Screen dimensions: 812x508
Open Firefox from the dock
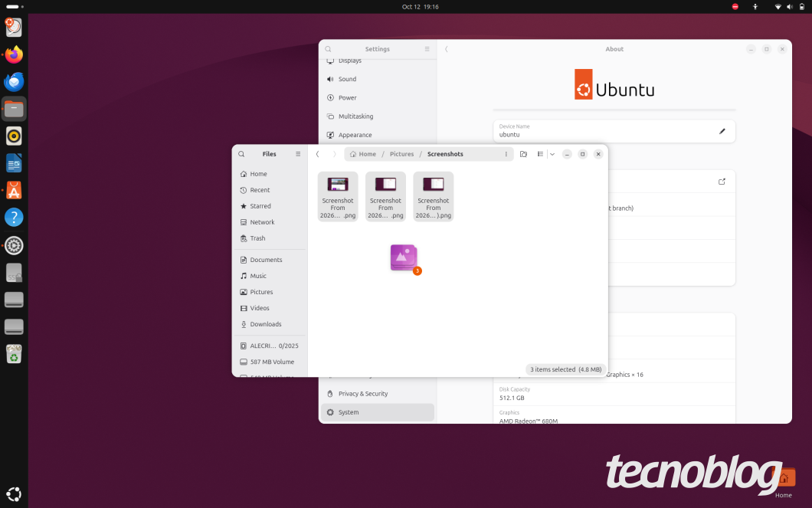click(14, 54)
